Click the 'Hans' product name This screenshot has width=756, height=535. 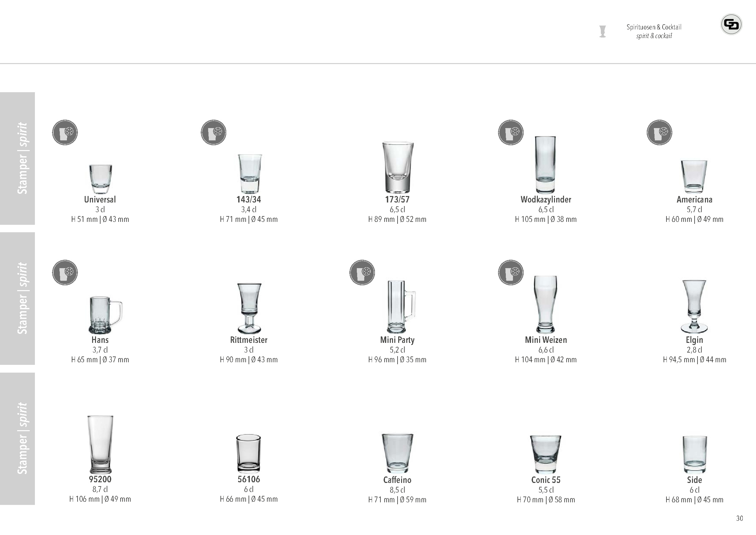(100, 340)
